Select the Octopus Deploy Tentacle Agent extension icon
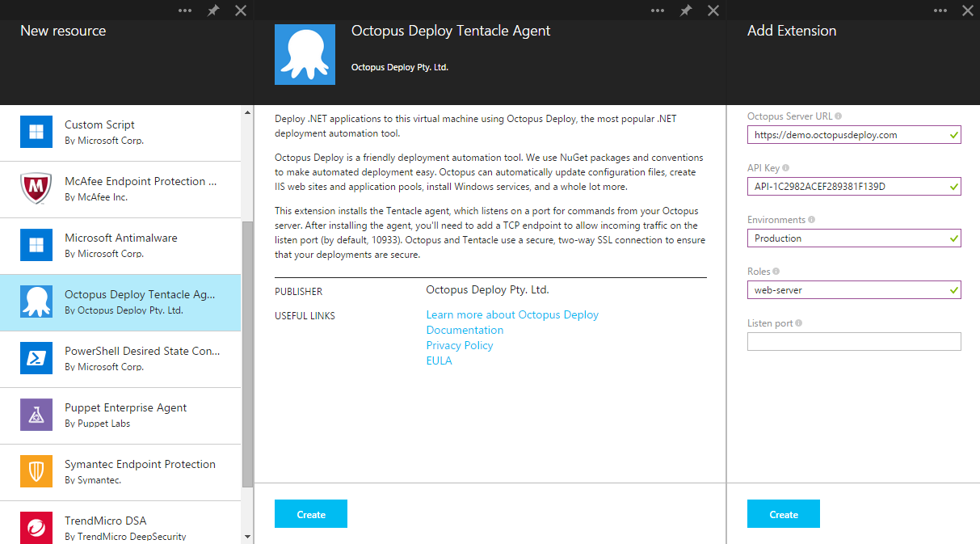980x544 pixels. (x=36, y=302)
